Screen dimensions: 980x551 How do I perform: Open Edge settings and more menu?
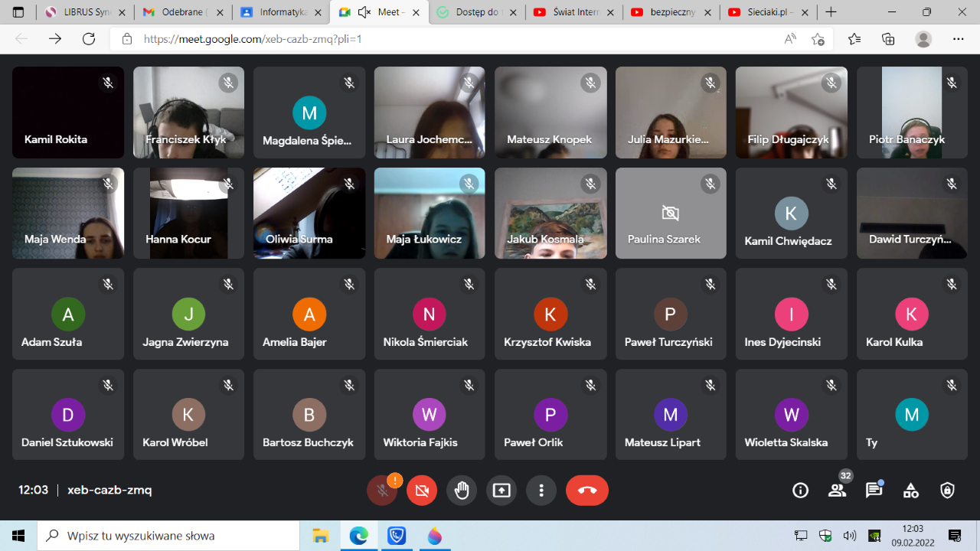tap(958, 39)
